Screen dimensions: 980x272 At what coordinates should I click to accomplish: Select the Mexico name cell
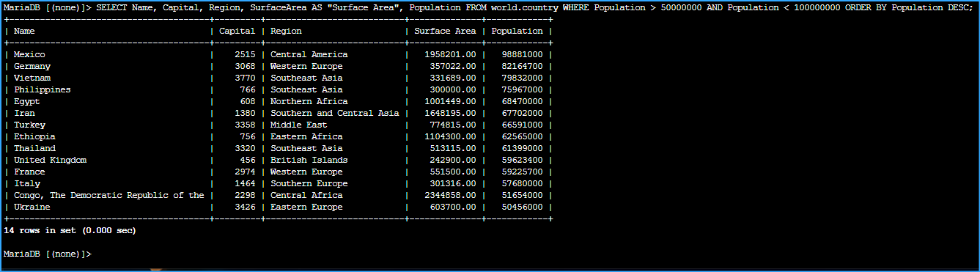pos(29,55)
